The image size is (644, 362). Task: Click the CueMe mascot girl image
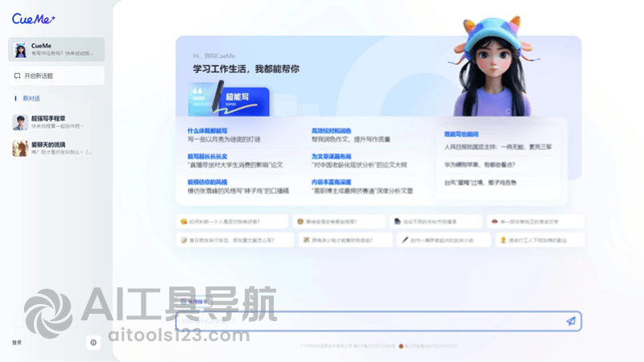coord(493,67)
